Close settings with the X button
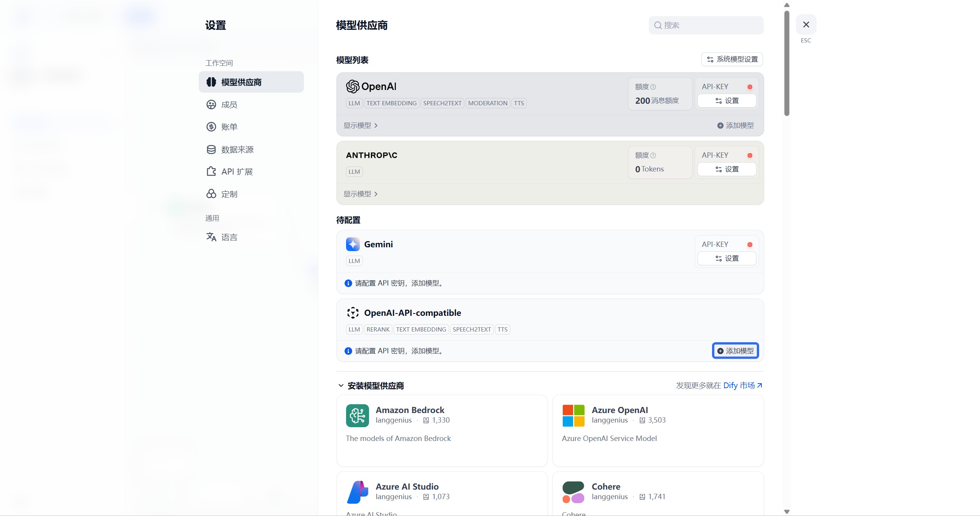This screenshot has width=980, height=516. tap(806, 24)
